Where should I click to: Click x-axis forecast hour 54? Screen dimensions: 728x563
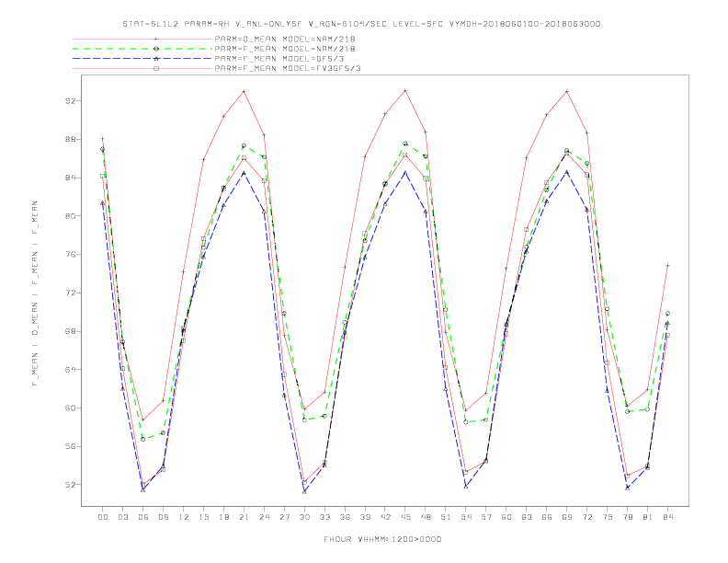466,517
